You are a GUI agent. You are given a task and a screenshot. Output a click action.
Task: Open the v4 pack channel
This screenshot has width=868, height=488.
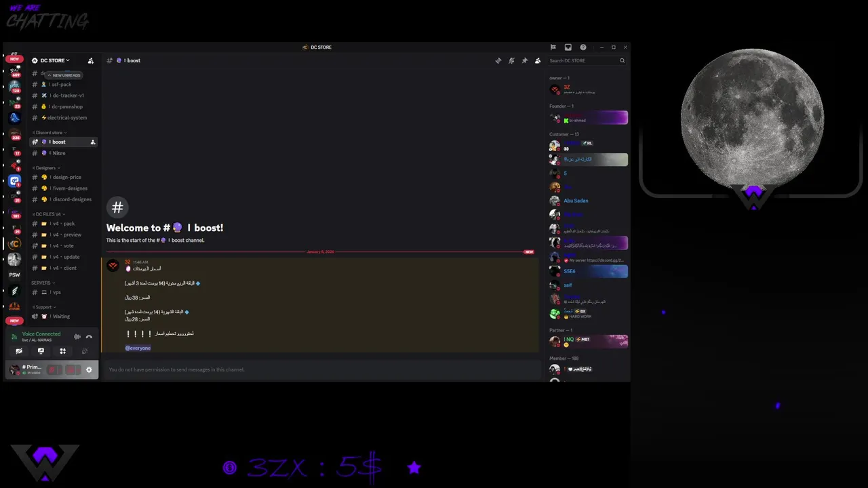point(64,224)
